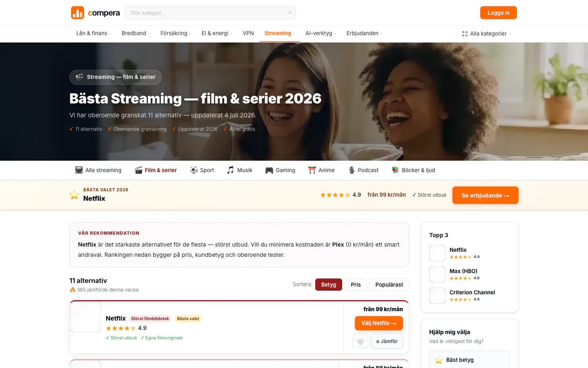
Task: Click the Netflix link in the recommendation text
Action: pyautogui.click(x=87, y=245)
